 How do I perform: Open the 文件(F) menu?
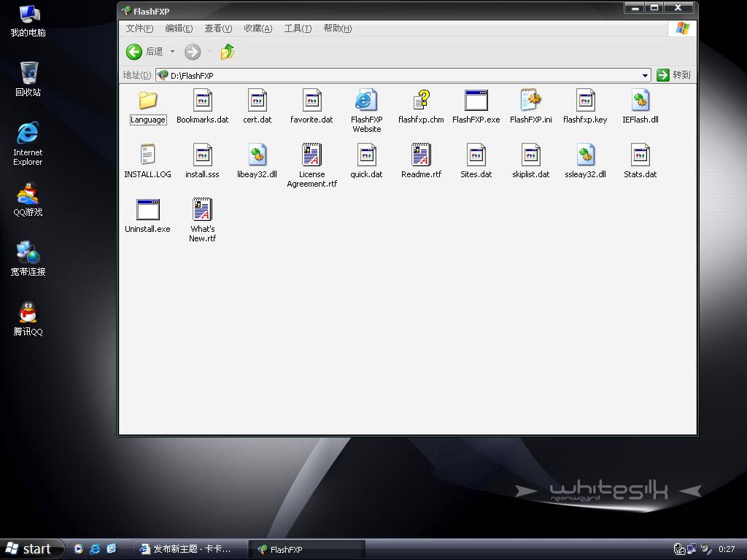coord(139,28)
